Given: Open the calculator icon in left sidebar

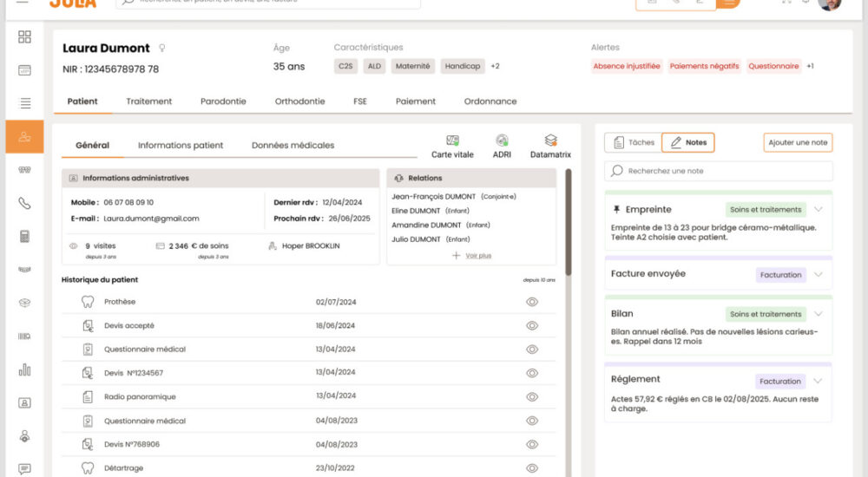Looking at the screenshot, I should [x=24, y=236].
